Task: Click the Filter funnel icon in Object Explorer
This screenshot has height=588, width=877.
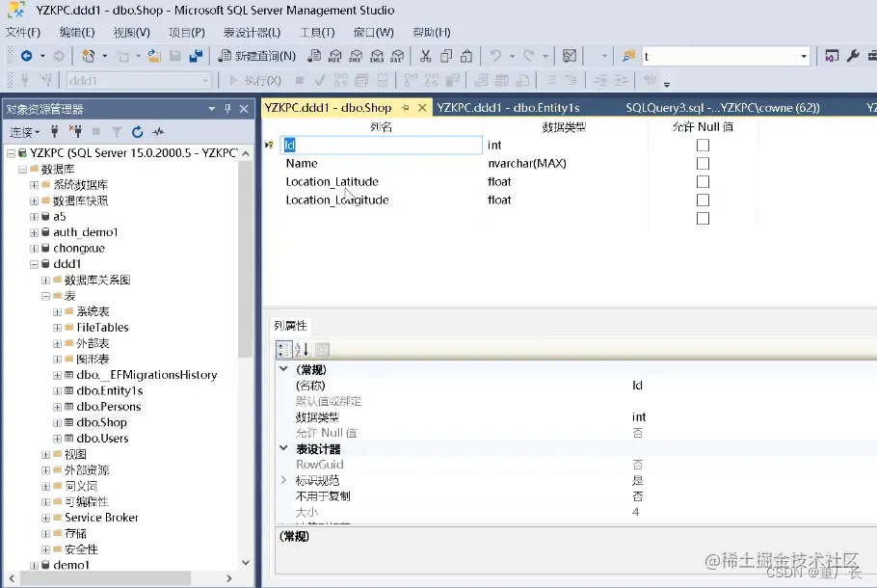Action: point(117,131)
